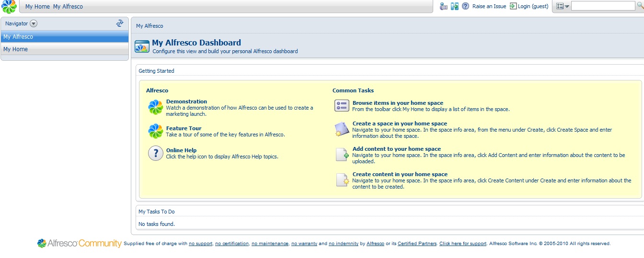Click the My Alfresco breadcrumb
The width and height of the screenshot is (644, 258).
pyautogui.click(x=149, y=26)
